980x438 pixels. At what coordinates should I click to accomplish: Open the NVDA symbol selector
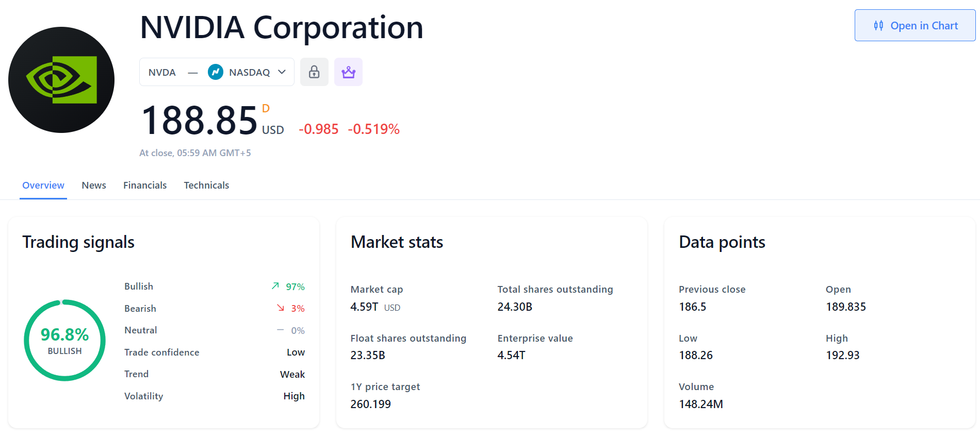point(162,72)
